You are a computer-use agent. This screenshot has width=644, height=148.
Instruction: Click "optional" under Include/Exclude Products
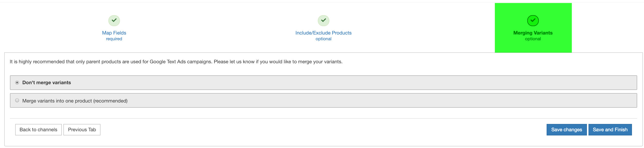tap(323, 39)
